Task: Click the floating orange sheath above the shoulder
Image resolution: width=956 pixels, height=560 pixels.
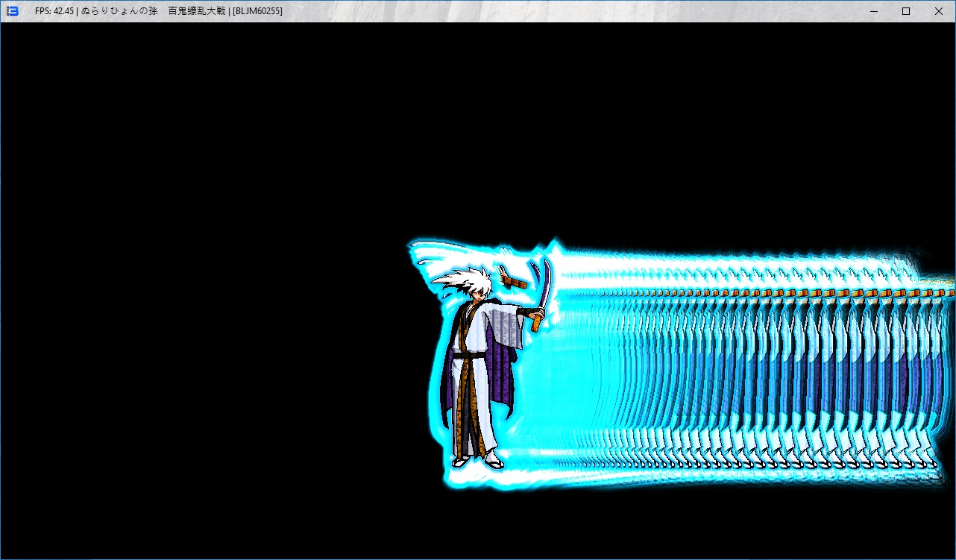Action: 515,281
